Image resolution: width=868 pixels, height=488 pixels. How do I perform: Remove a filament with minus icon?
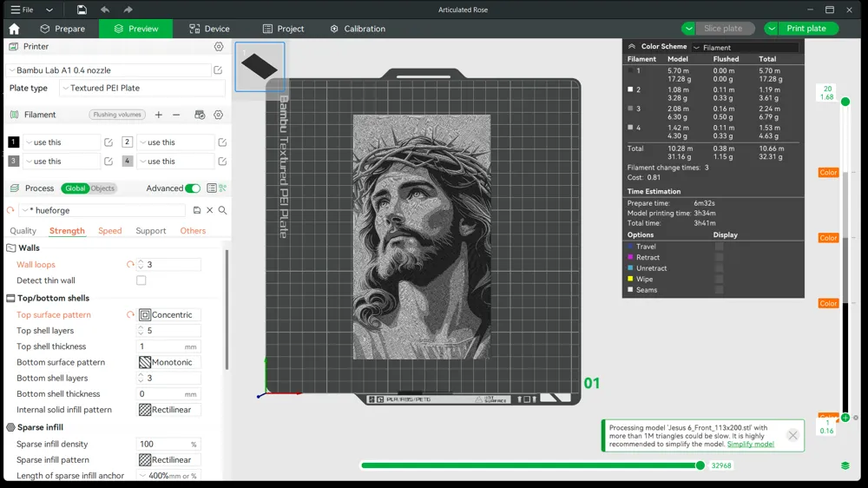(x=176, y=115)
